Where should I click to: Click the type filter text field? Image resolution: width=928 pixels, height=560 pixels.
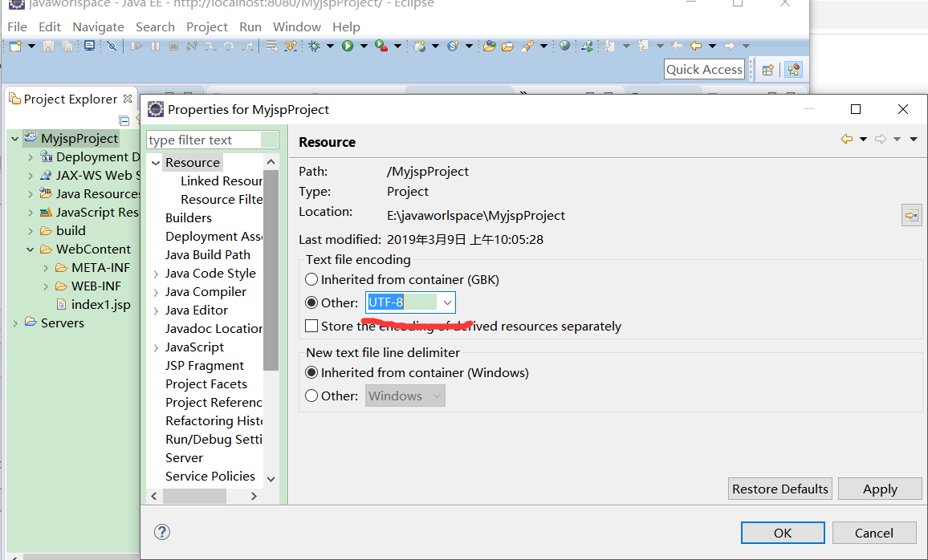(x=204, y=140)
